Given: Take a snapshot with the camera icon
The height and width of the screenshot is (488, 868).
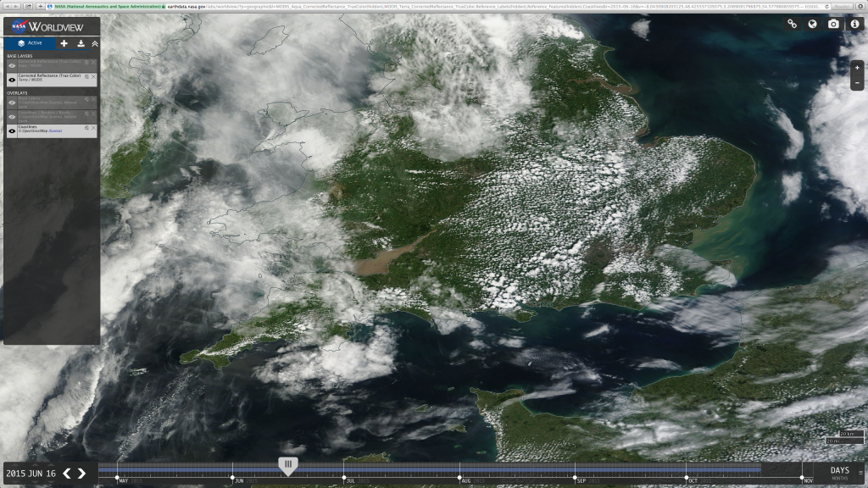Looking at the screenshot, I should pos(833,24).
